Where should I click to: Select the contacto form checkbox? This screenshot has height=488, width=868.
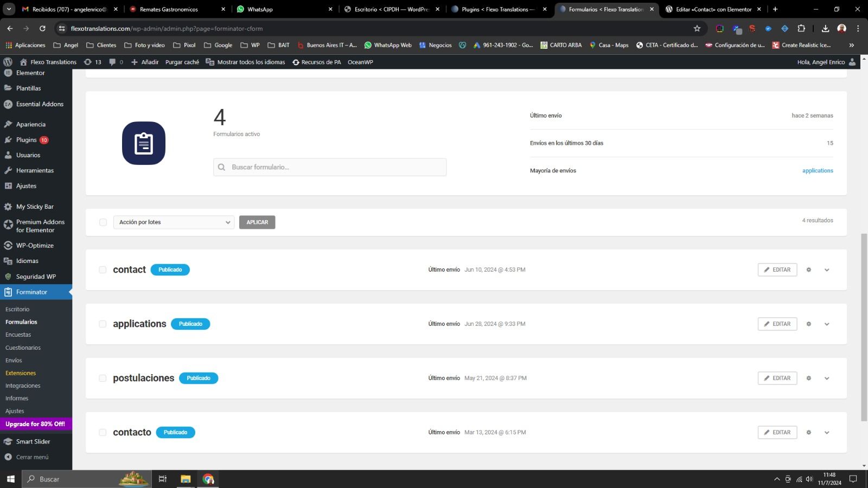click(103, 432)
